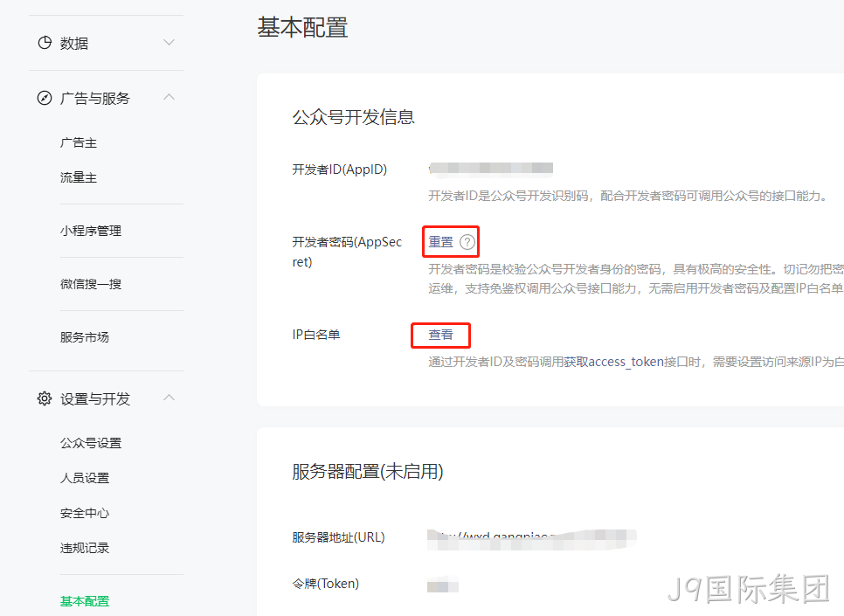Screen dimensions: 844x616
Task: Click the AppSecret help question-mark icon
Action: pyautogui.click(x=467, y=242)
